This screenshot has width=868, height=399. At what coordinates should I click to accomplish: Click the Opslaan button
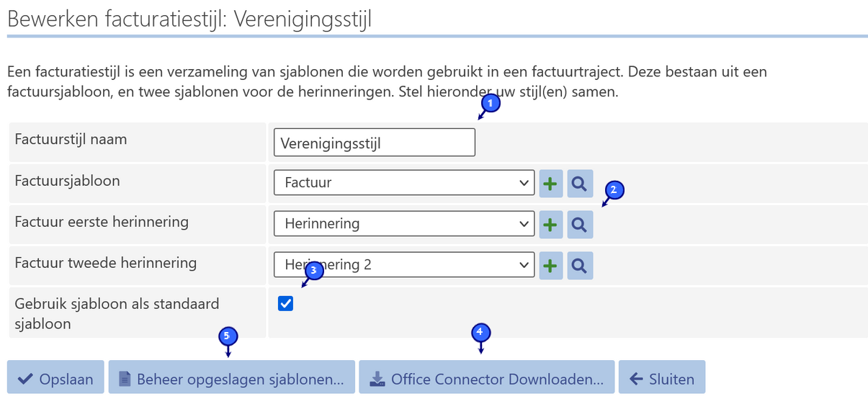pyautogui.click(x=55, y=379)
